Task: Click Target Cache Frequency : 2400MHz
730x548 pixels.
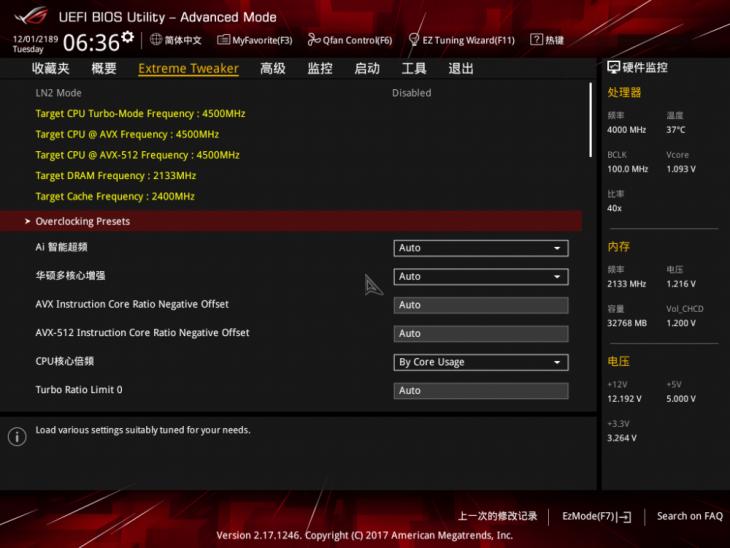Action: click(115, 196)
